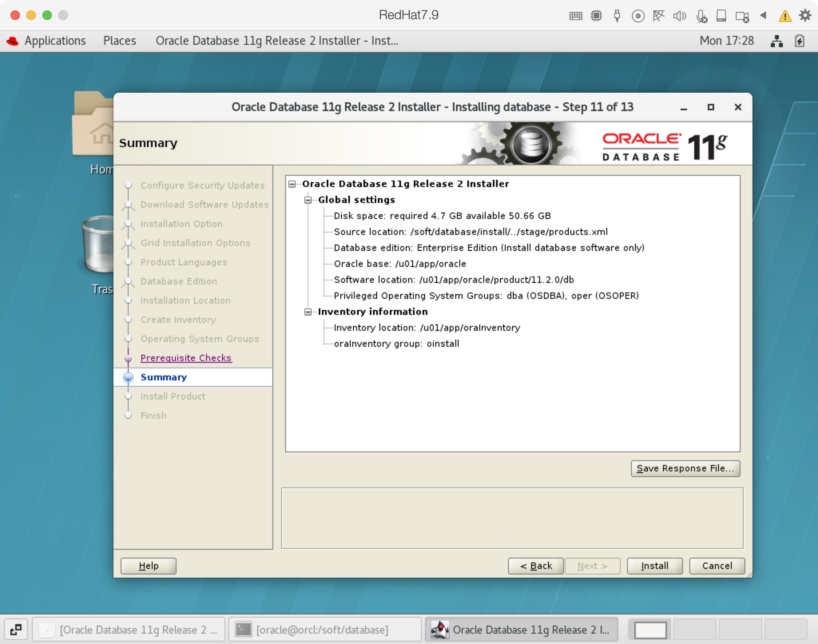
Task: Click the Red Hat logo icon
Action: pyautogui.click(x=13, y=41)
